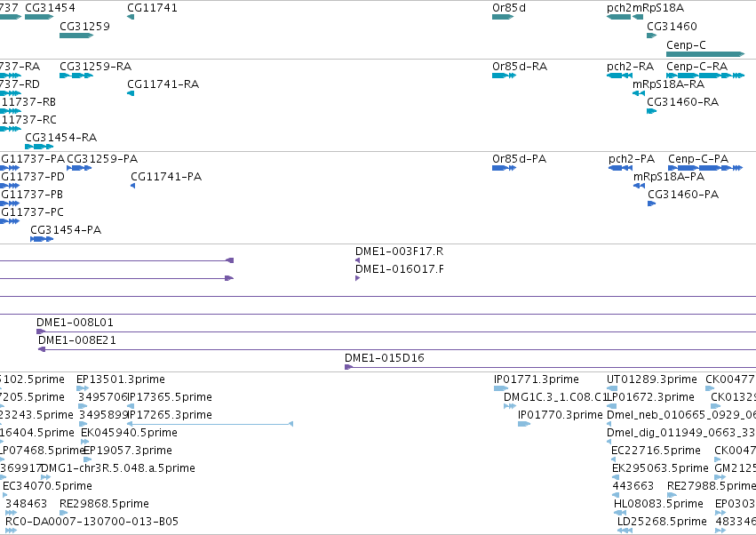756x535 pixels.
Task: Click the DME1-008E21 clone label
Action: tap(77, 340)
